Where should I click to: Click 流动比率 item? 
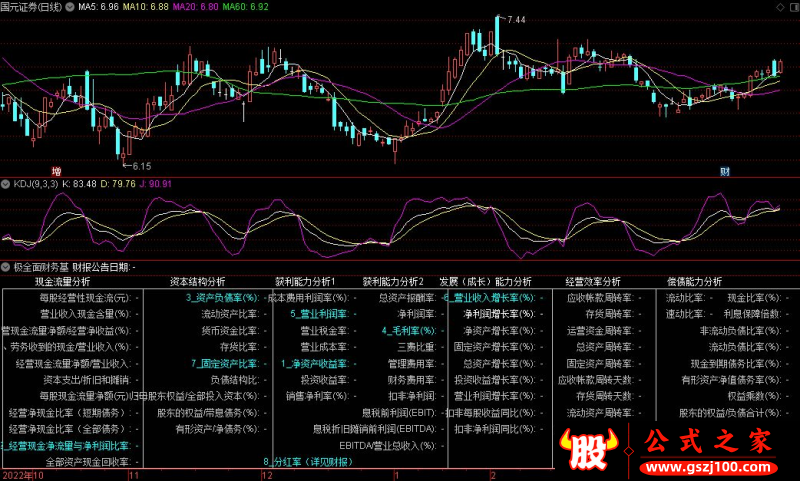(685, 298)
